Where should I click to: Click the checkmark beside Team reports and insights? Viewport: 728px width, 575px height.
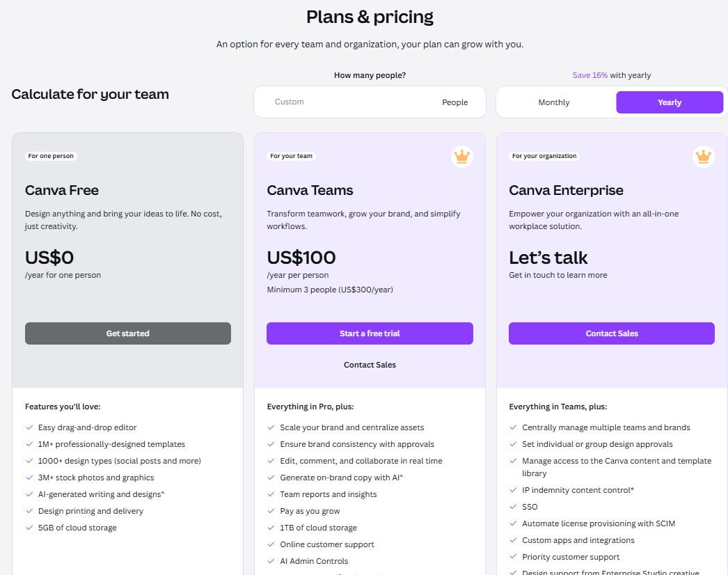pos(271,494)
